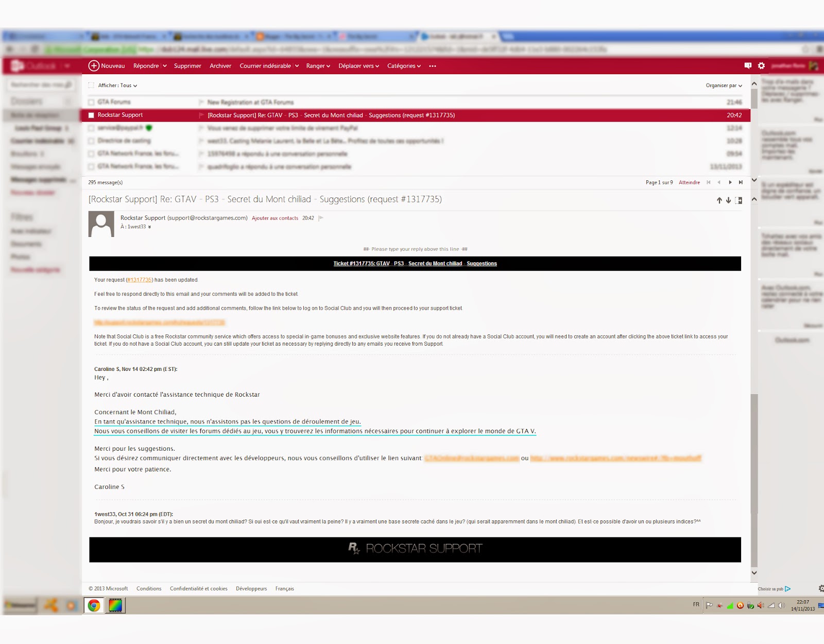The image size is (824, 644).
Task: Click the flag icon beside the 20:42 timestamp
Action: coord(321,218)
